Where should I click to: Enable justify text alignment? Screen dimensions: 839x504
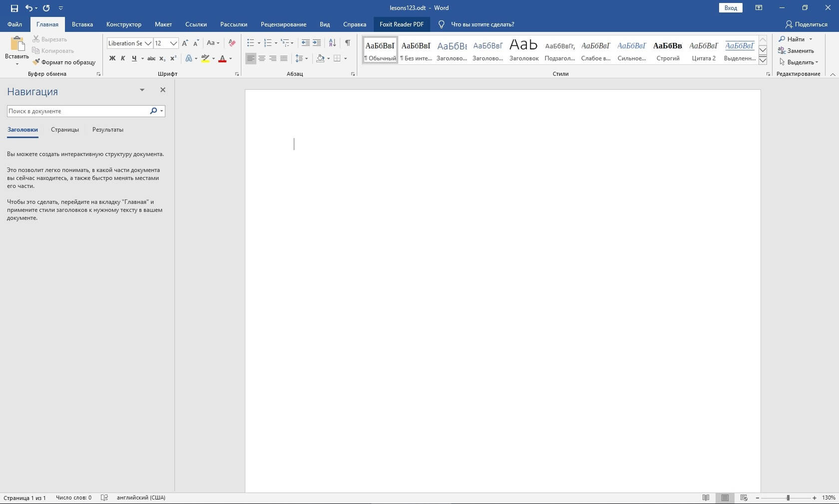[x=284, y=58]
